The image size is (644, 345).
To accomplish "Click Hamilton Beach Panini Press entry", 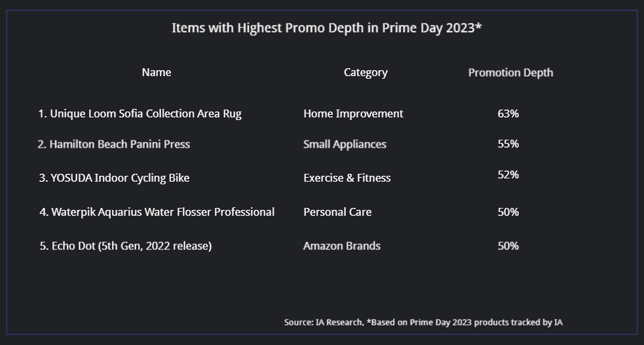I will [x=114, y=144].
